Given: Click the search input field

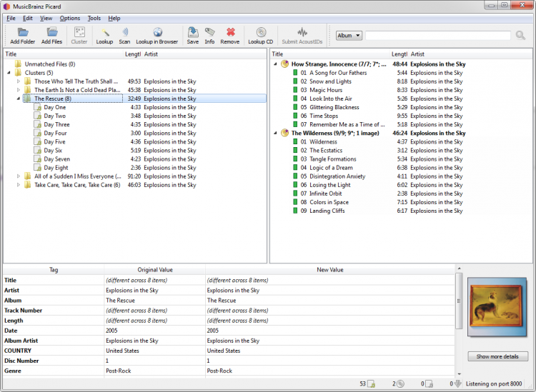Looking at the screenshot, I should click(438, 36).
